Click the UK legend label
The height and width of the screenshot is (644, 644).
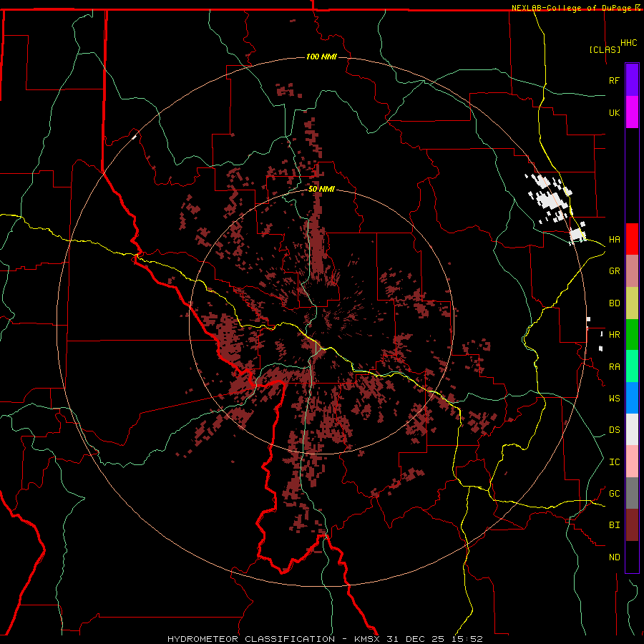coord(614,112)
